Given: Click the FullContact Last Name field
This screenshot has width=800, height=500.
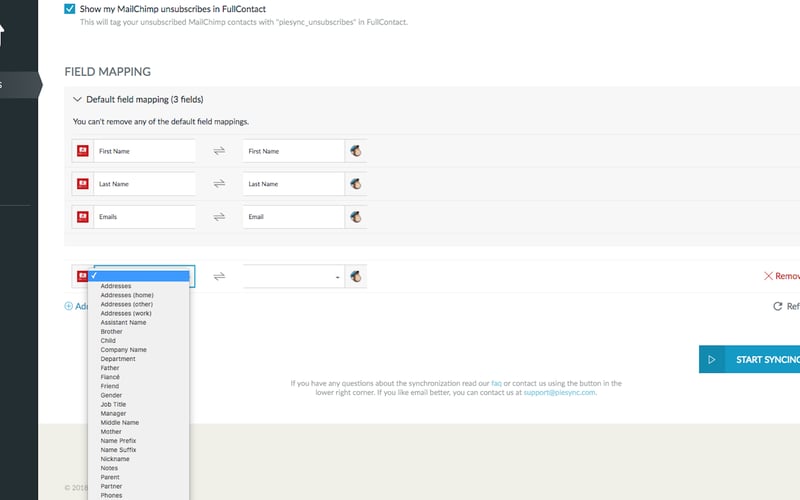Looking at the screenshot, I should pyautogui.click(x=144, y=184).
